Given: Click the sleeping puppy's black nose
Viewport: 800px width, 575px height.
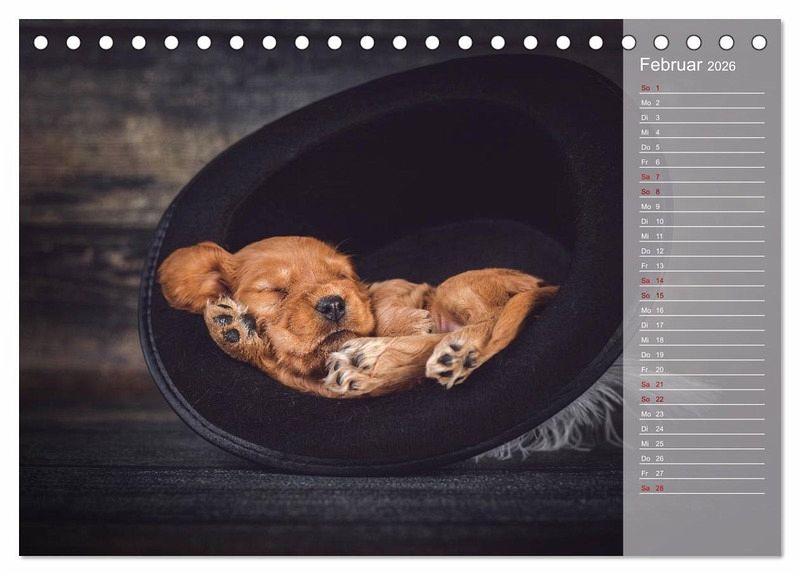Looking at the screenshot, I should pos(331,308).
